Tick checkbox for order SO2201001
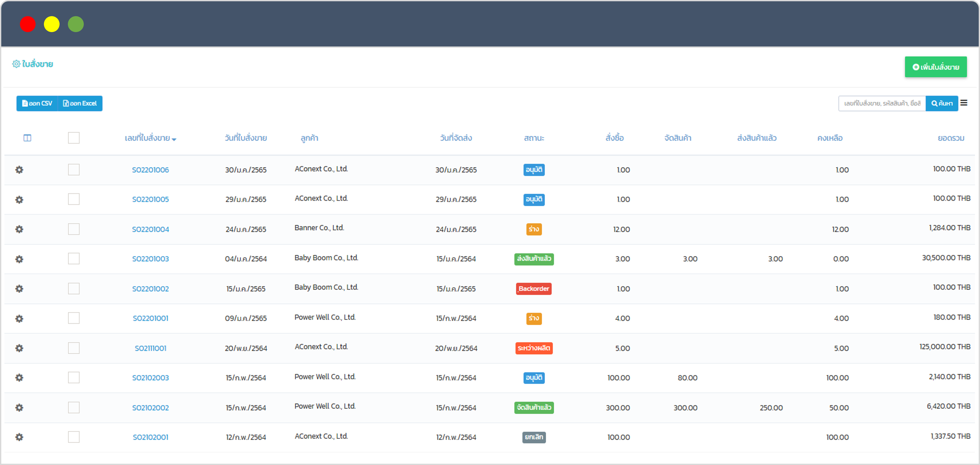 pos(74,318)
